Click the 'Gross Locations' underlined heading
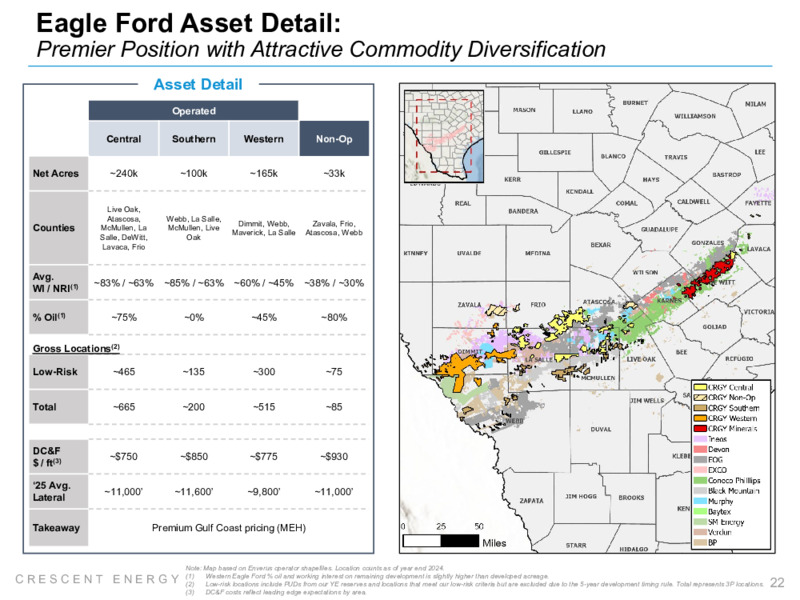This screenshot has width=800, height=600. 76,348
